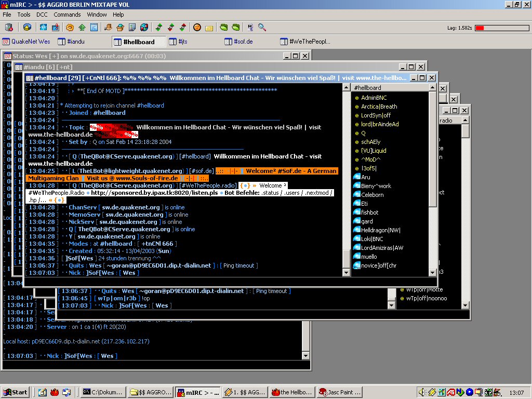Select Celeborn in the #hellboard nick list
Image resolution: width=532 pixels, height=399 pixels.
click(x=372, y=195)
